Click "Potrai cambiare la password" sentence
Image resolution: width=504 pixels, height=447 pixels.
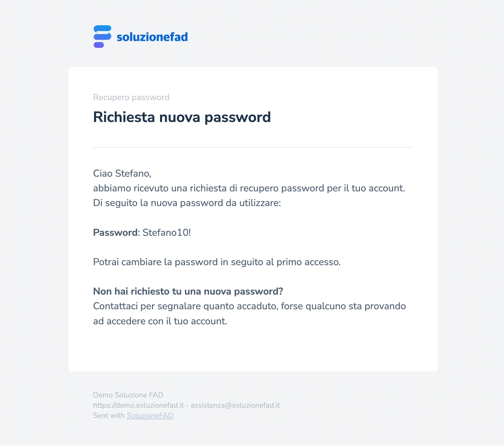click(x=217, y=262)
